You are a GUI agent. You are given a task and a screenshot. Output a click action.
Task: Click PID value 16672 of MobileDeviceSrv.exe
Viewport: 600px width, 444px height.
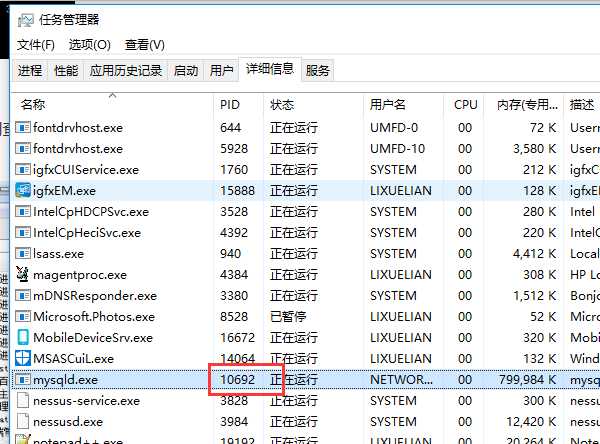237,338
